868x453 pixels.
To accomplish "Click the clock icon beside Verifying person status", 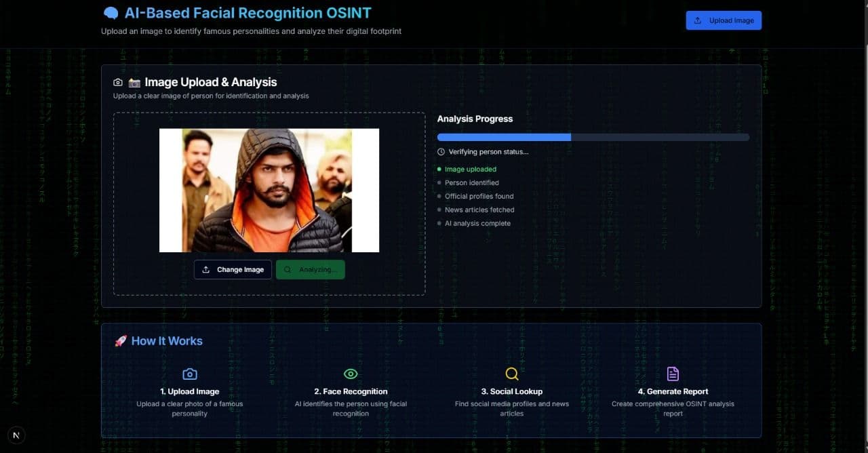I will tap(441, 152).
